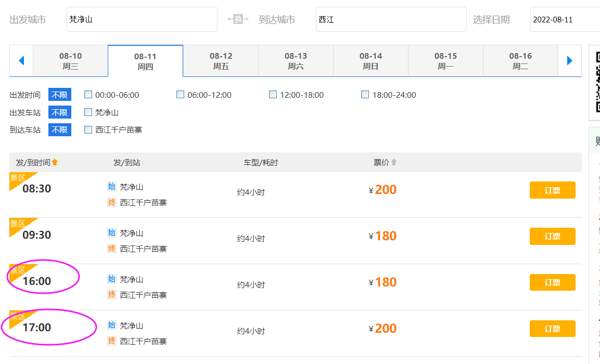600x364 pixels.
Task: Click the next dates right arrow
Action: [x=569, y=61]
